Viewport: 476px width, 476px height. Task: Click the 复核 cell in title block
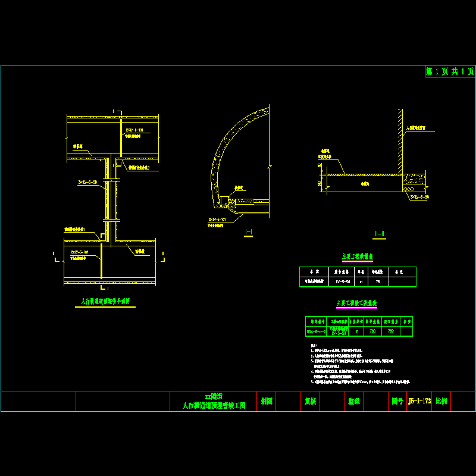pyautogui.click(x=309, y=401)
